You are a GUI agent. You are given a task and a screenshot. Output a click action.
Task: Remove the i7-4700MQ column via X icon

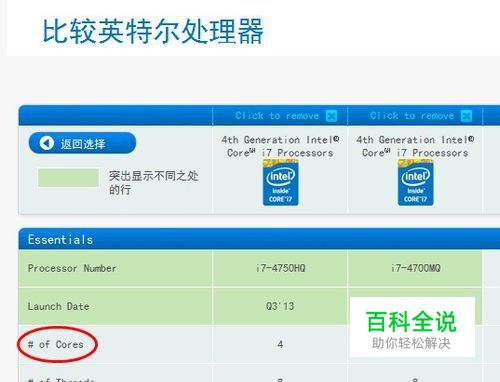coord(466,116)
